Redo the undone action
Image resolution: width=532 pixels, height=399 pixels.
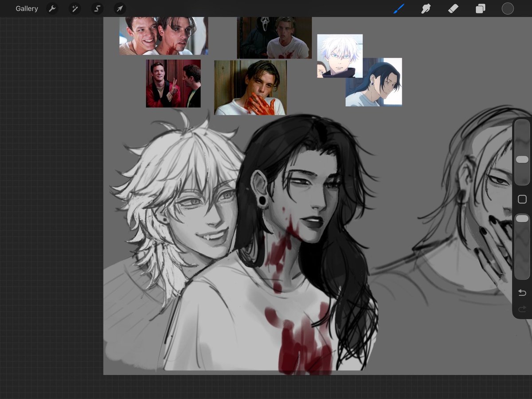[522, 309]
